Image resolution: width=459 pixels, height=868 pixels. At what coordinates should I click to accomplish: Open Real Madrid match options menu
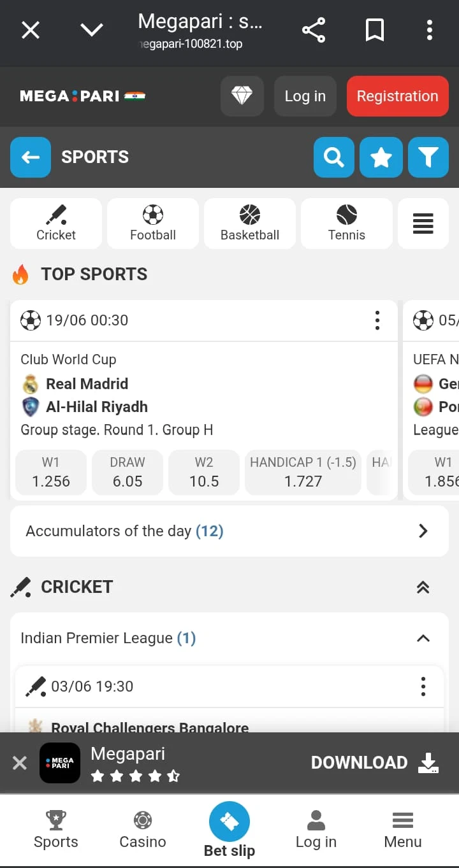click(377, 320)
